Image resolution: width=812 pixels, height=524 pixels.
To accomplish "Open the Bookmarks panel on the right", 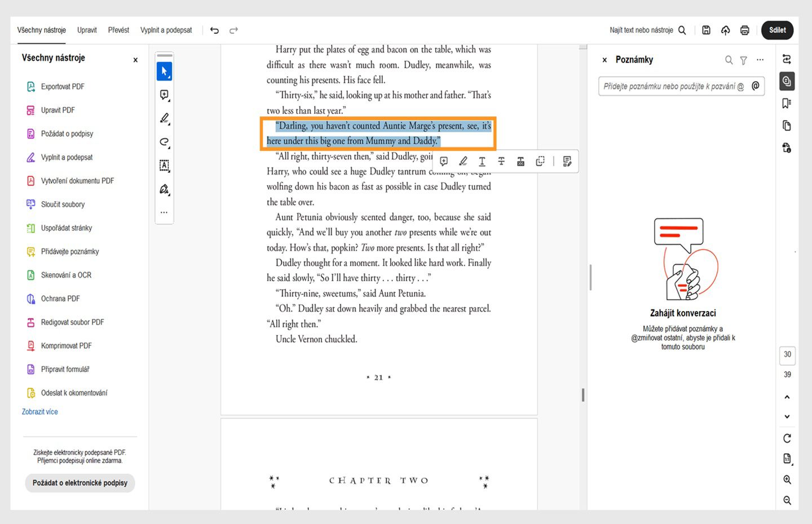I will [x=787, y=103].
